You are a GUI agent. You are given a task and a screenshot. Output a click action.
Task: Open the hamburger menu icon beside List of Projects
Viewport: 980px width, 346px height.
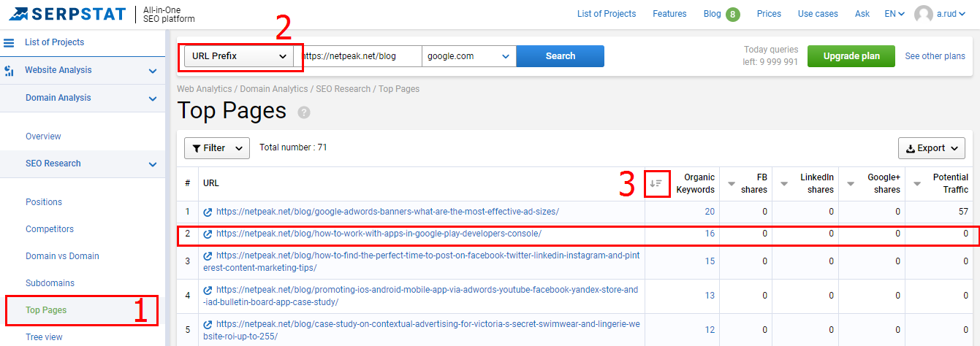pyautogui.click(x=10, y=43)
